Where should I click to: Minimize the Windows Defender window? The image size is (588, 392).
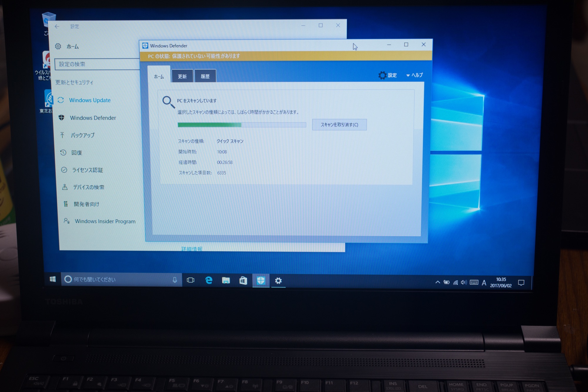(x=389, y=45)
